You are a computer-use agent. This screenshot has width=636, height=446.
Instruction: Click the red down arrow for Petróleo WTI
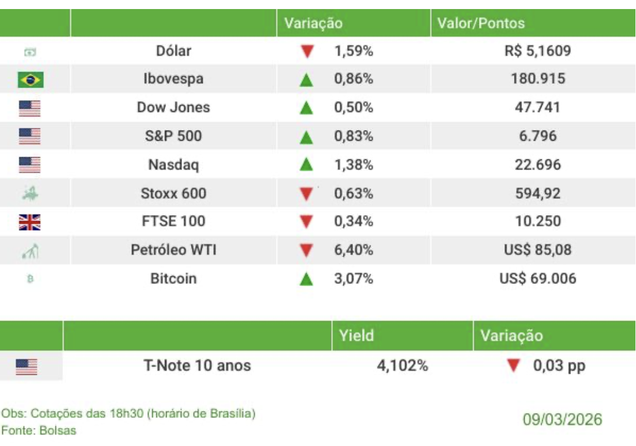click(x=306, y=250)
